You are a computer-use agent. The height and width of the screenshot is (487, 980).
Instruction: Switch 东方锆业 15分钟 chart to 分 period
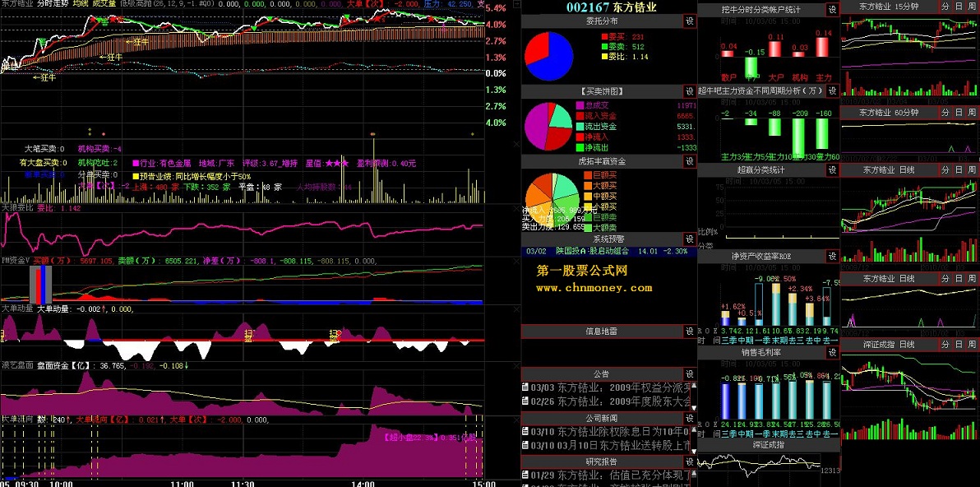(945, 7)
